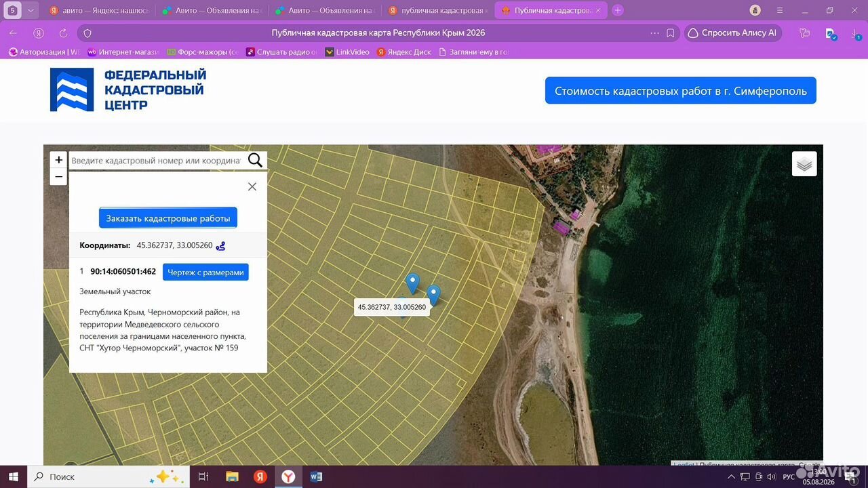
Task: Open Yandex Browser on taskbar
Action: [288, 476]
